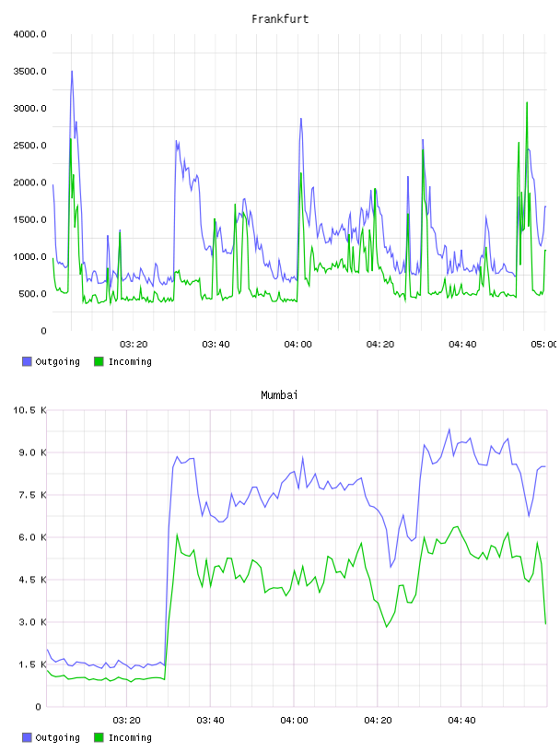
Task: Select the Frankfurt Incoming legend label
Action: click(130, 362)
